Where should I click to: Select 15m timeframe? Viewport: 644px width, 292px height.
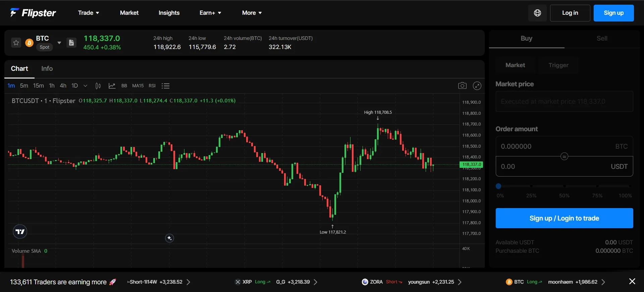click(39, 86)
